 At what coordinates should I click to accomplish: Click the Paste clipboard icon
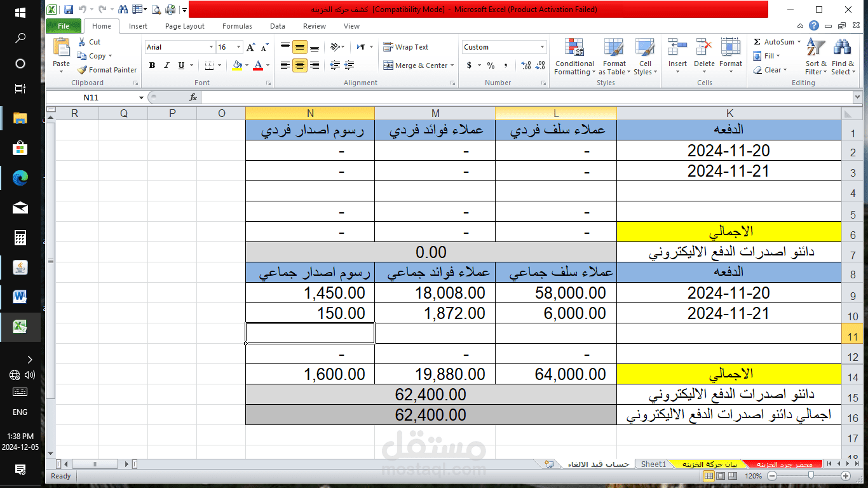[61, 48]
